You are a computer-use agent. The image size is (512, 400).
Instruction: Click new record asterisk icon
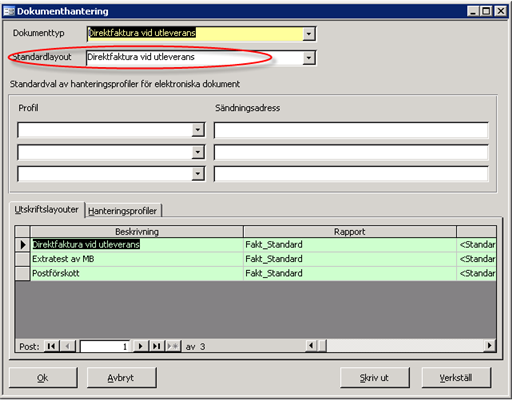pyautogui.click(x=173, y=346)
